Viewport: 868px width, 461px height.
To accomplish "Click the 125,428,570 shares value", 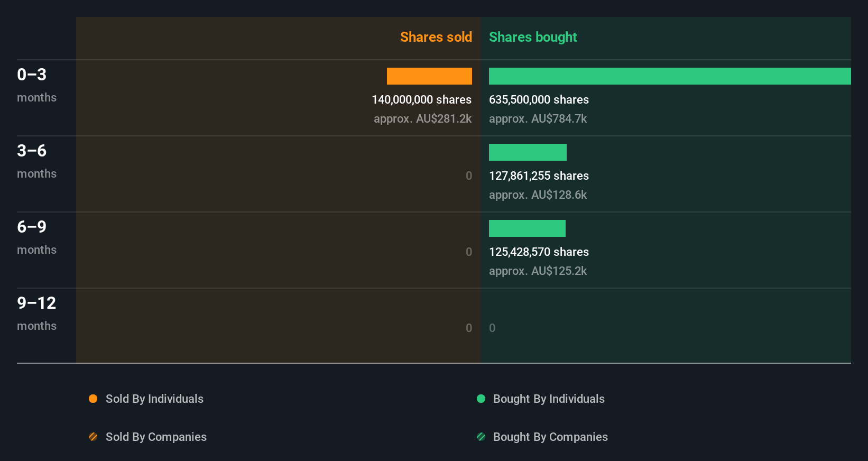I will (x=539, y=252).
